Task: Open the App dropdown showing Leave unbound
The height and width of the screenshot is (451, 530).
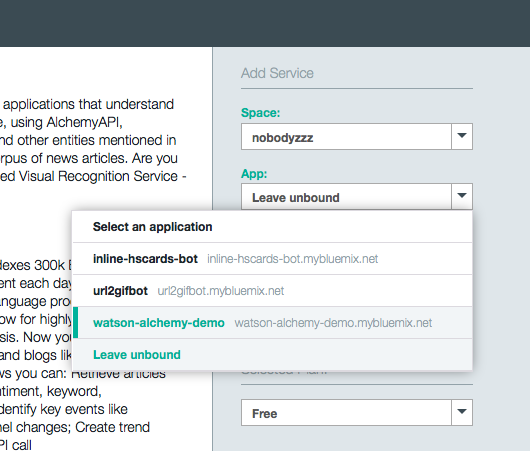Action: 357,197
